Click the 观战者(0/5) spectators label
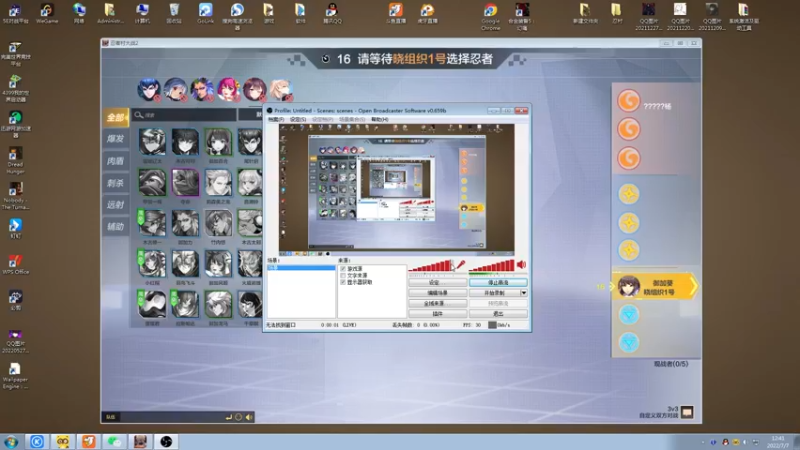Viewport: 800px width, 450px height. tap(671, 364)
